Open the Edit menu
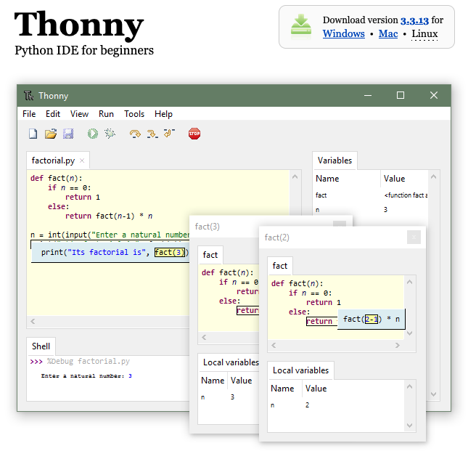 pyautogui.click(x=53, y=114)
